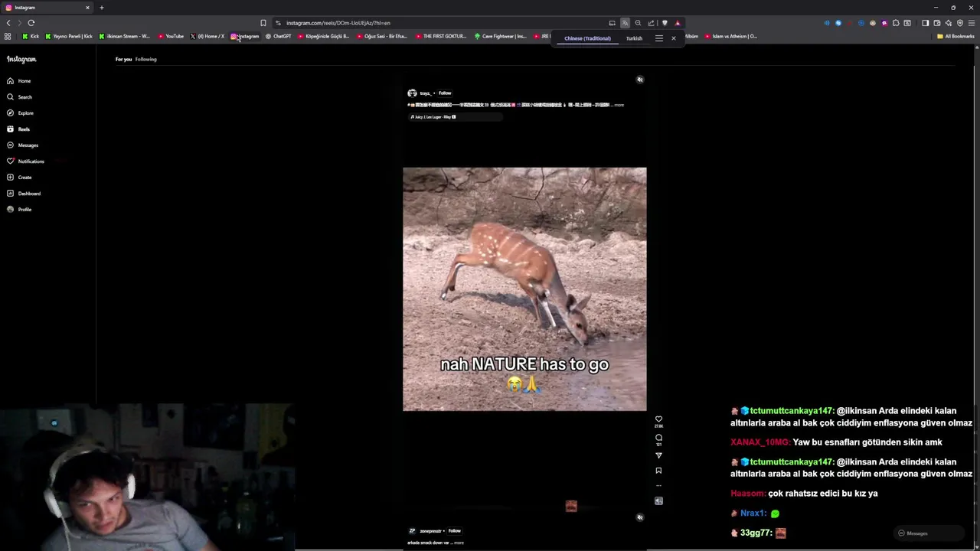The width and height of the screenshot is (980, 551).
Task: Follow the trayz_ account
Action: tap(445, 93)
